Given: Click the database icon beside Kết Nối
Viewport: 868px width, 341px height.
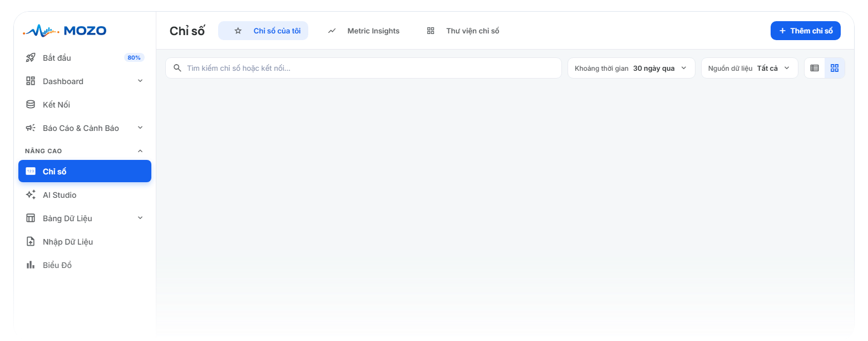Looking at the screenshot, I should pos(31,105).
